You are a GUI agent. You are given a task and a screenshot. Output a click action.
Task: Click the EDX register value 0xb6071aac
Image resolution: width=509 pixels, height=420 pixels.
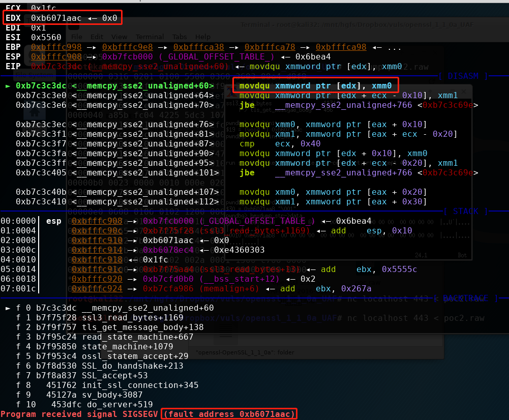pyautogui.click(x=56, y=18)
